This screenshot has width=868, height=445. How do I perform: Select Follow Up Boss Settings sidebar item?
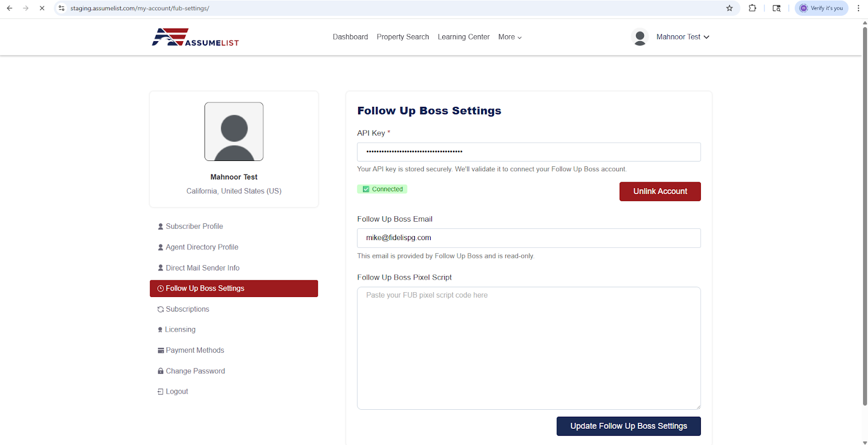click(x=234, y=288)
